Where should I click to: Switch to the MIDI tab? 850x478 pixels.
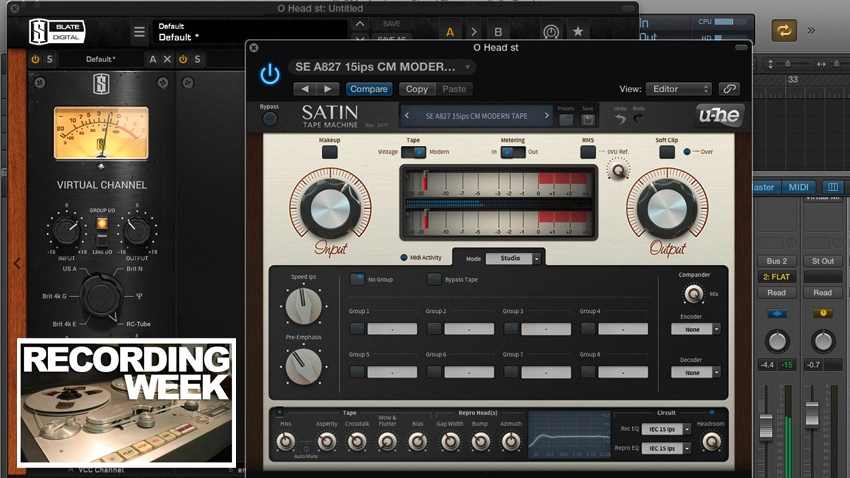click(798, 187)
